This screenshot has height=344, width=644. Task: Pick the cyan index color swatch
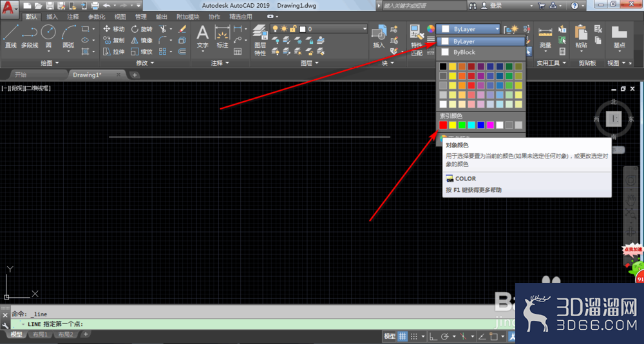pyautogui.click(x=471, y=125)
